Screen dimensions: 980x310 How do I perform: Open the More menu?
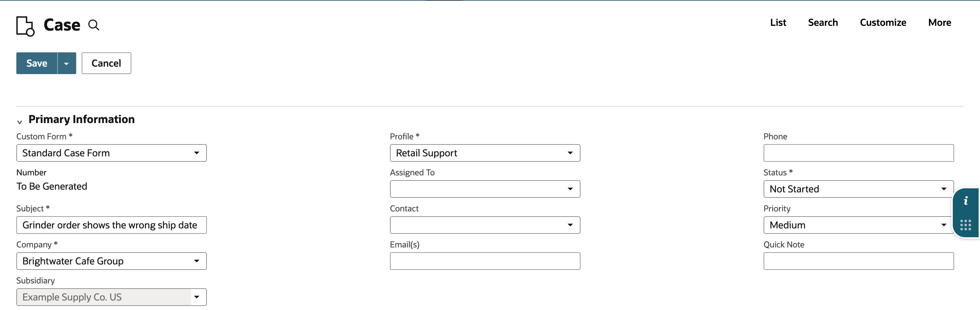click(940, 22)
